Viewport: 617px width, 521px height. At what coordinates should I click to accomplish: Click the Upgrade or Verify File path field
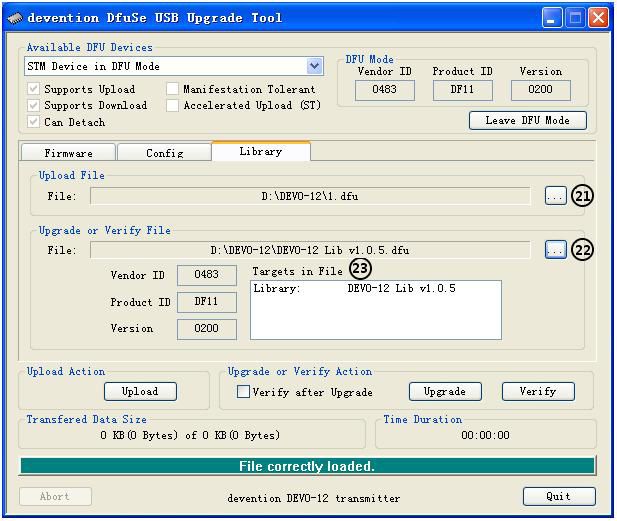point(310,250)
